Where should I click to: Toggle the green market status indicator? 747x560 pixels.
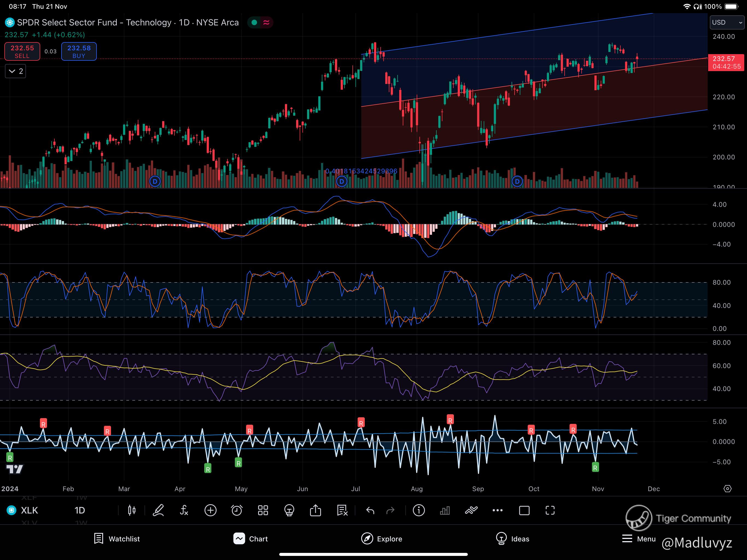click(254, 23)
